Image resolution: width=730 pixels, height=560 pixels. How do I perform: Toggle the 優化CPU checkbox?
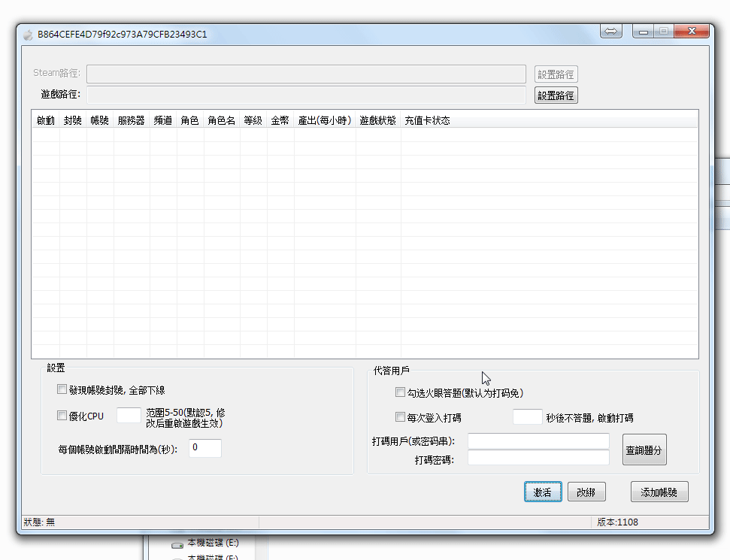click(x=62, y=415)
